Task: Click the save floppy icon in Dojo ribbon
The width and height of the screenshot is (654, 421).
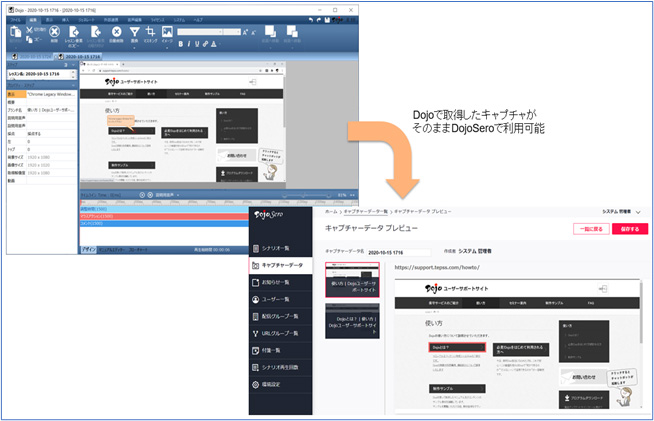Action: [x=327, y=20]
